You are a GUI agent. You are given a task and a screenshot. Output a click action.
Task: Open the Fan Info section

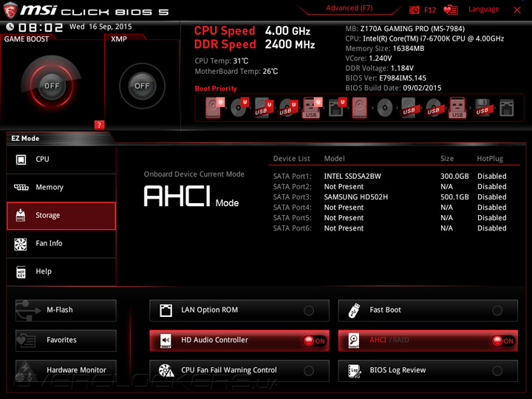(x=61, y=244)
